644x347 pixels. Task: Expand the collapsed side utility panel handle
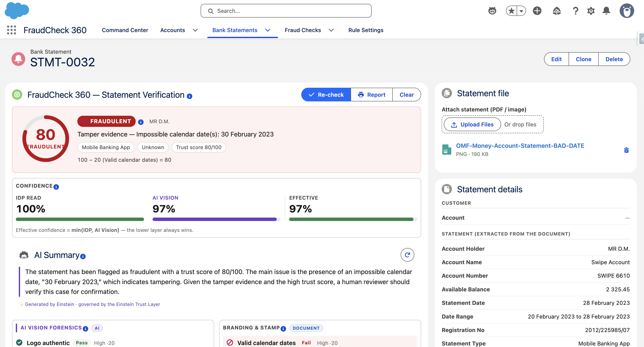(x=641, y=39)
